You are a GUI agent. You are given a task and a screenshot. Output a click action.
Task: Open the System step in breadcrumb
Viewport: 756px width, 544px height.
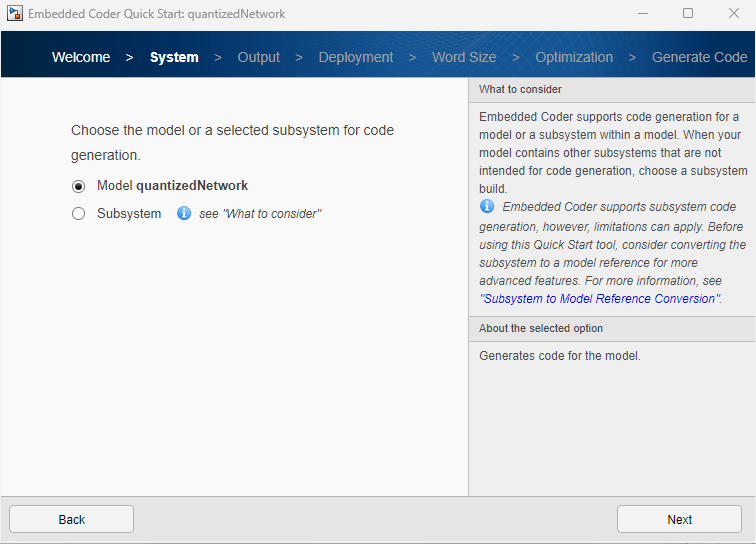(174, 57)
